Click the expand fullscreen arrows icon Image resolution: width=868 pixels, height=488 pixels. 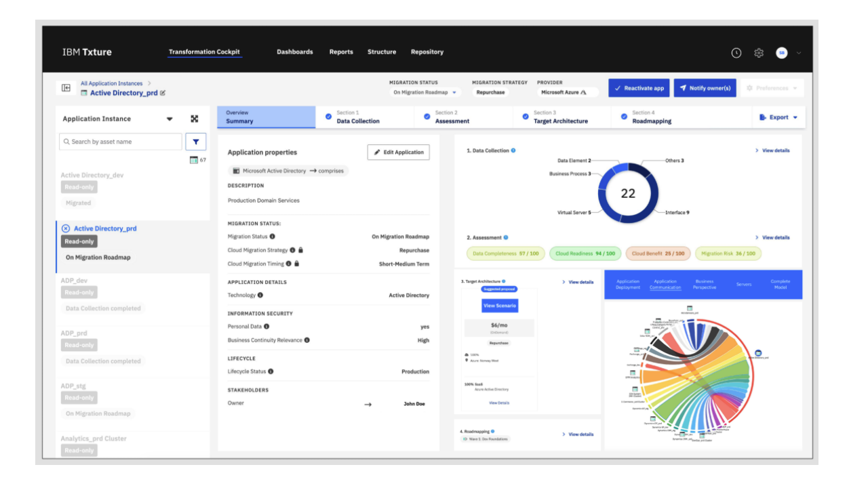[x=195, y=119]
